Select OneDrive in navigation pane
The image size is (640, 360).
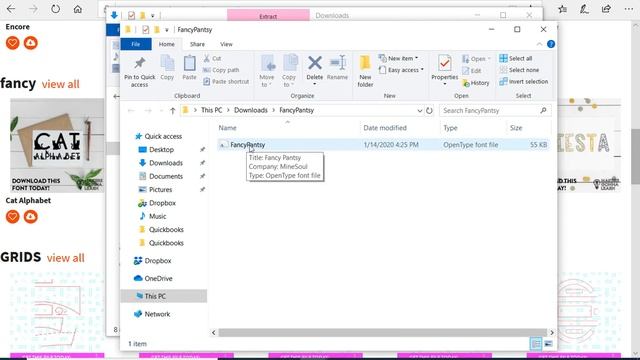[x=158, y=278]
